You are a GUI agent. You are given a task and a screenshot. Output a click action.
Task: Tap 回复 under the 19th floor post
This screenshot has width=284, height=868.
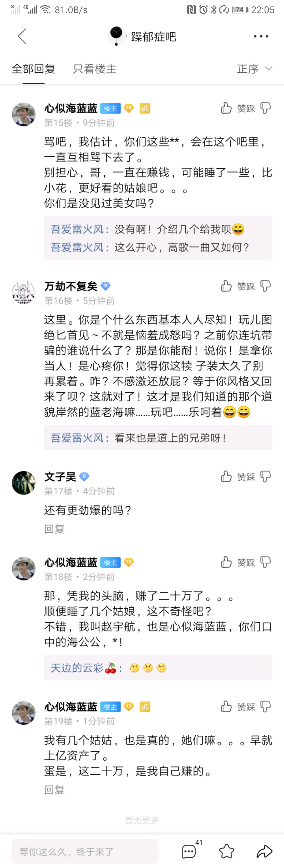54,790
